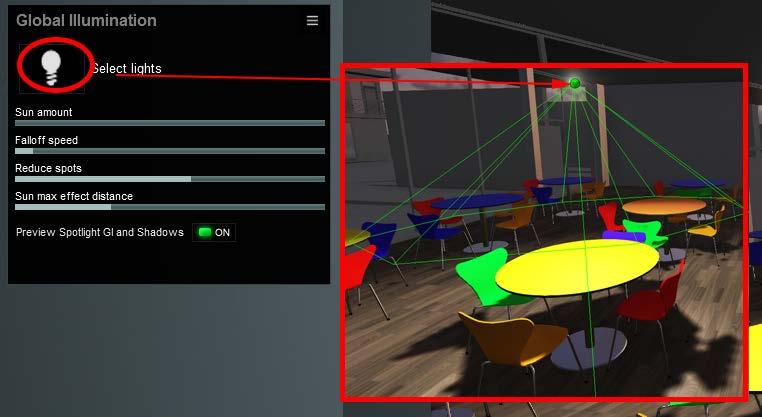Image resolution: width=762 pixels, height=417 pixels.
Task: Adjust the Sun amount slider
Action: click(x=170, y=123)
